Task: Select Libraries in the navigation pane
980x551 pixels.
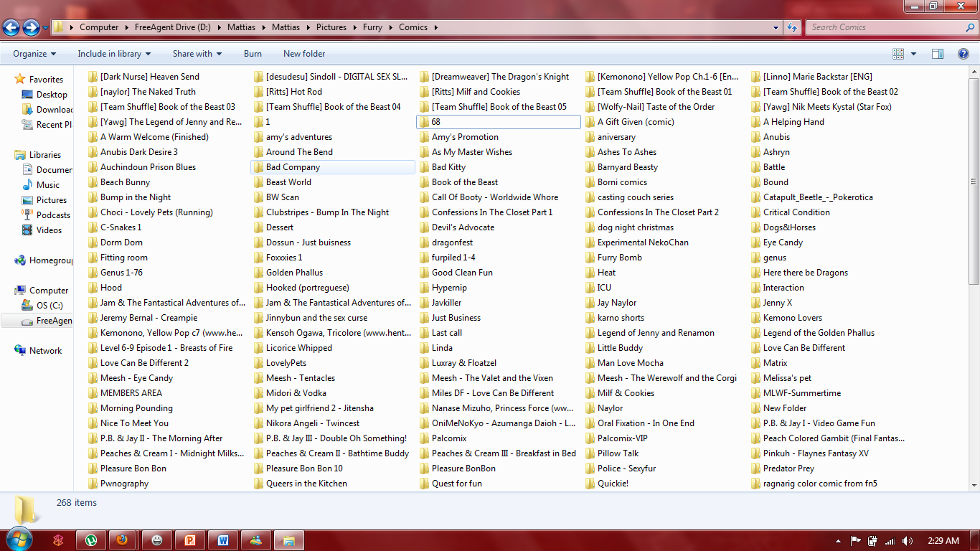Action: coord(45,154)
